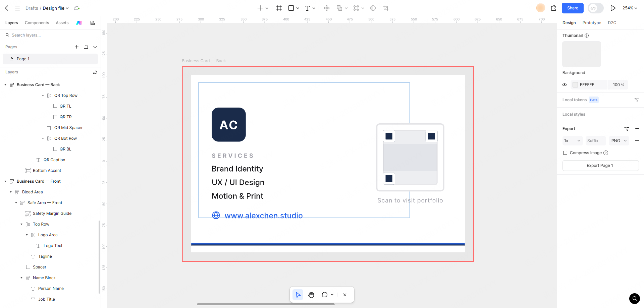Toggle the Compress image checkbox
Viewport: 644px width, 308px height.
coord(565,153)
